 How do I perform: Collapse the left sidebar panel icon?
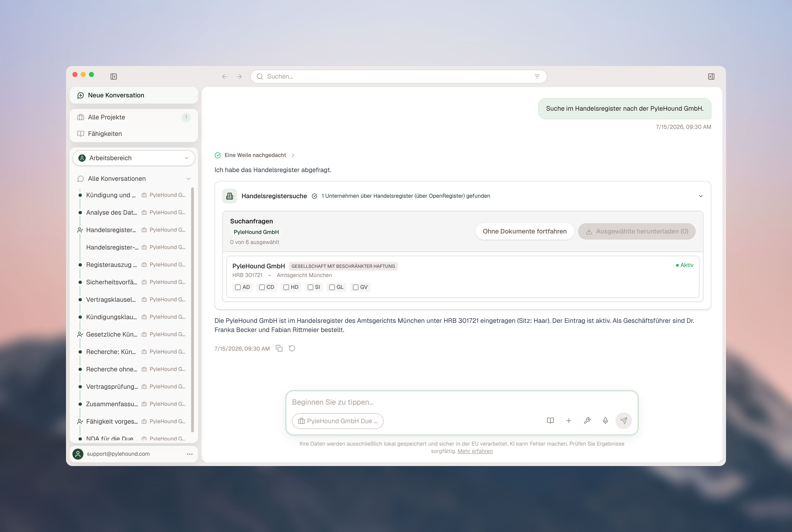[x=114, y=76]
